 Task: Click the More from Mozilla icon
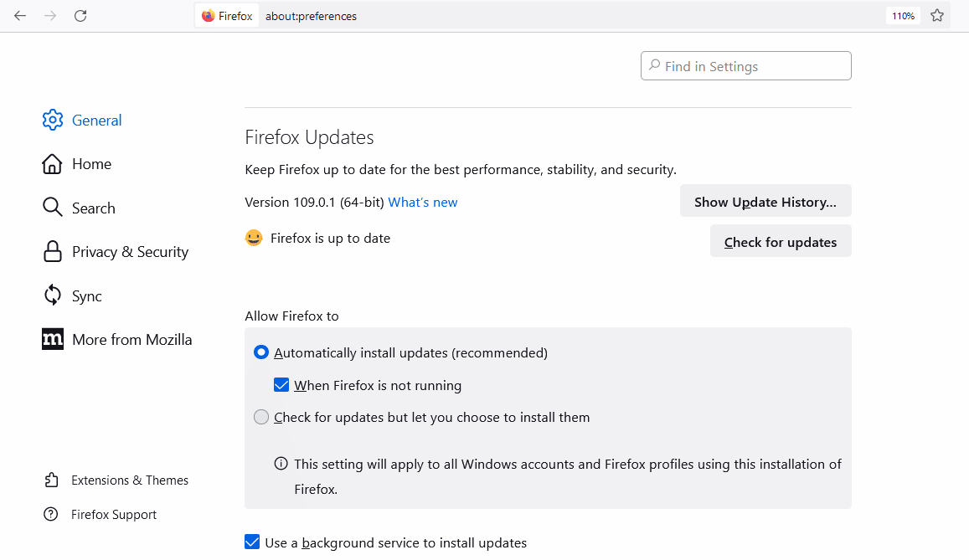click(52, 338)
